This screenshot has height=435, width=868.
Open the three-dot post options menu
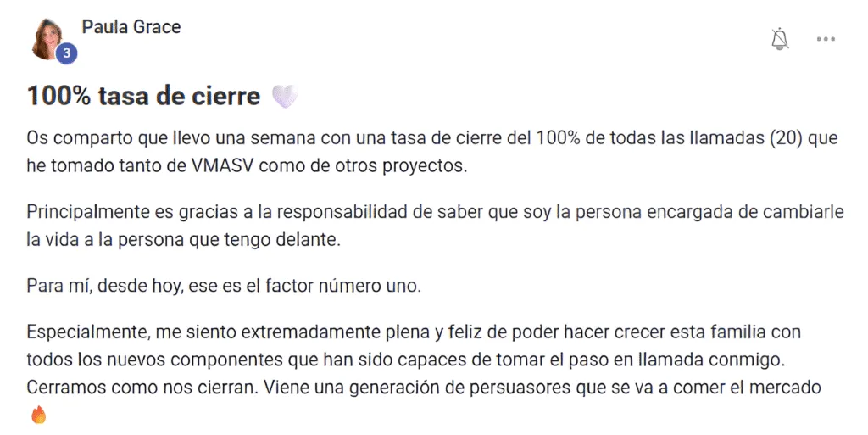click(826, 39)
